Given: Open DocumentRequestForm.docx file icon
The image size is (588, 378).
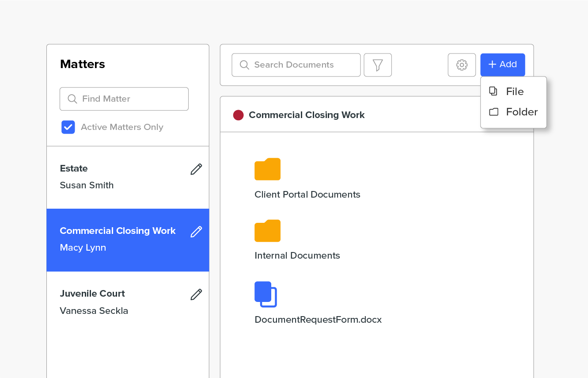Looking at the screenshot, I should point(266,294).
